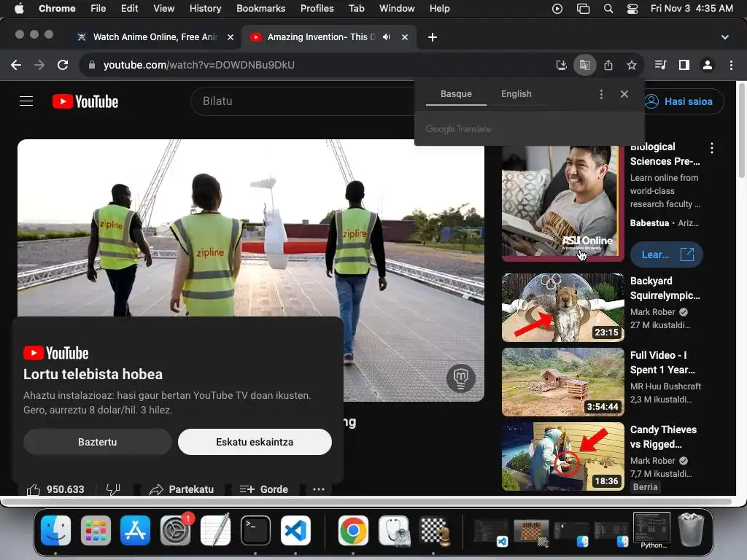
Task: Open System Settings from the dock
Action: coord(175,530)
